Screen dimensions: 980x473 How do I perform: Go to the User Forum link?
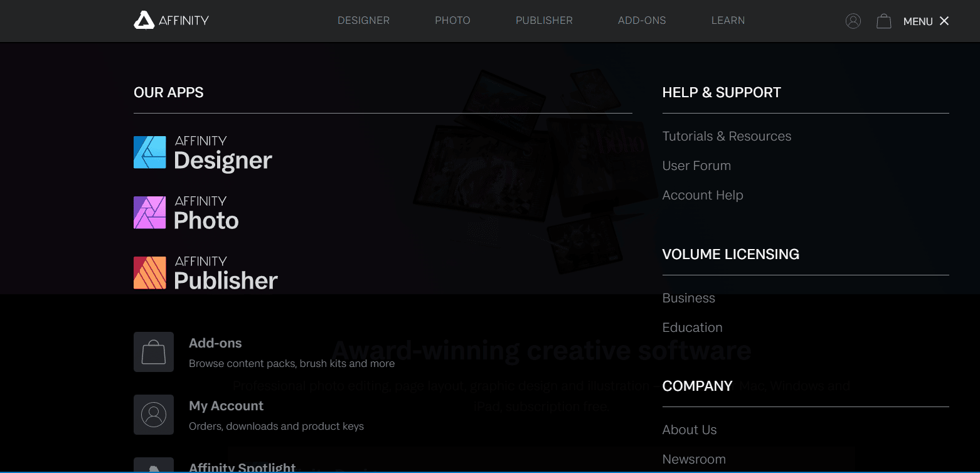696,166
